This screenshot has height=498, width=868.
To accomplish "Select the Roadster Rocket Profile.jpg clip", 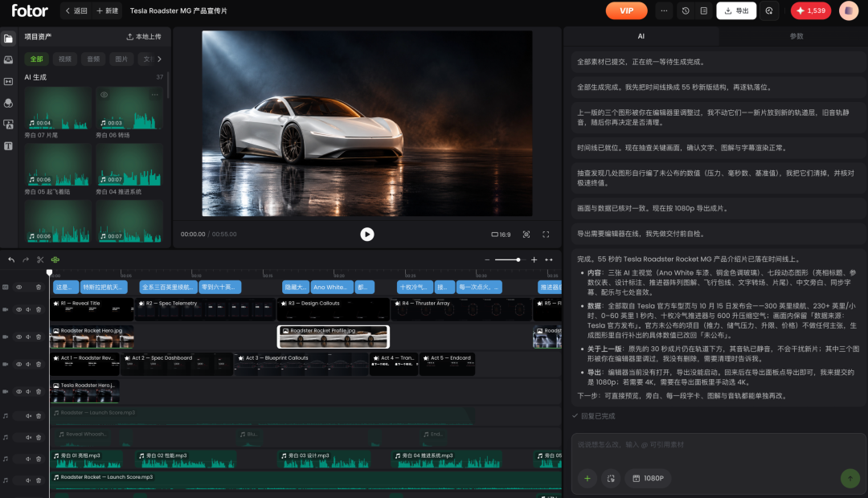I will click(x=334, y=337).
